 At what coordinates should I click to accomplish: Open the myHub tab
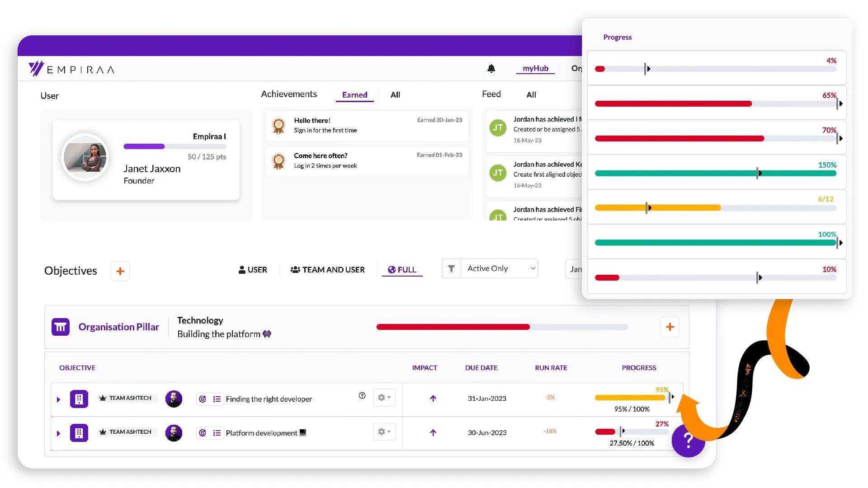[535, 68]
